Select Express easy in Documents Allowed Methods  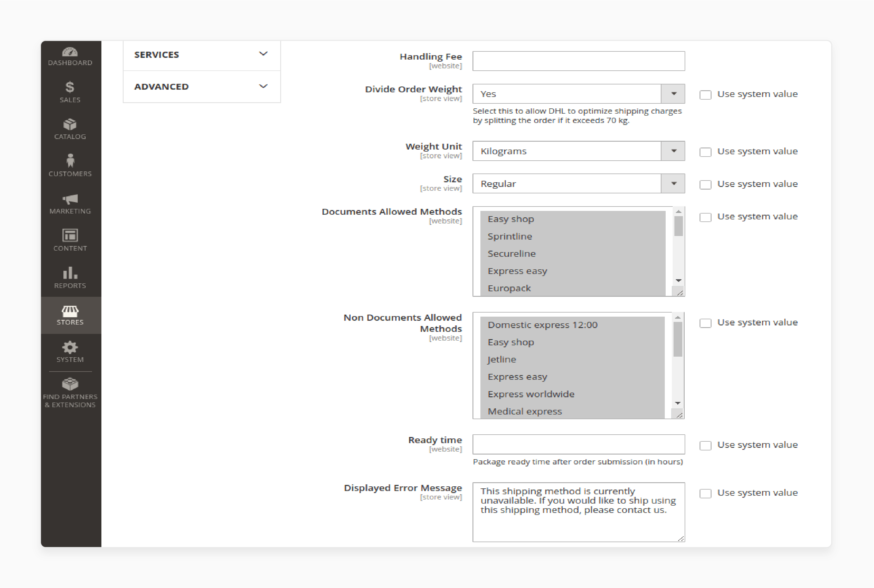[x=573, y=271]
